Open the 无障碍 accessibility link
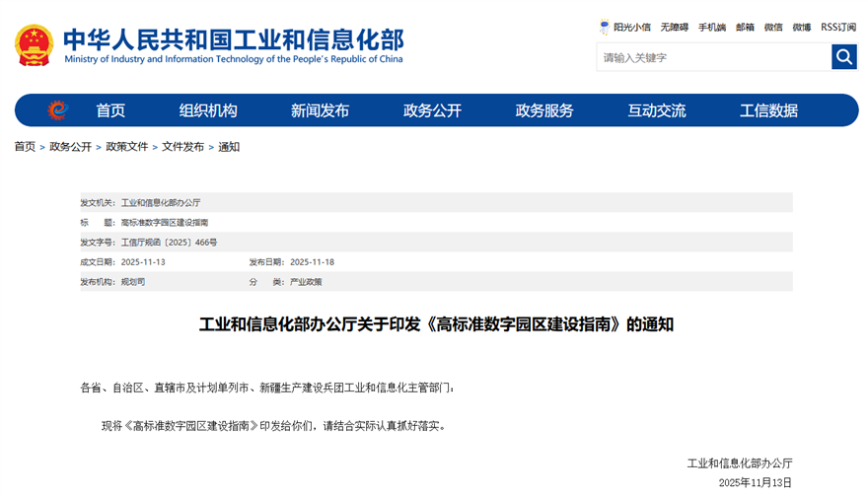Viewport: 868px width, 496px height. (675, 28)
